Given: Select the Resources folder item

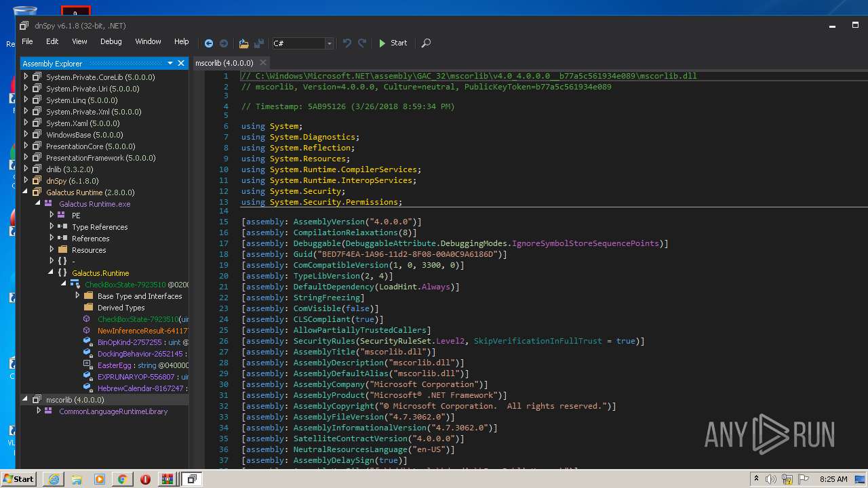Looking at the screenshot, I should point(89,249).
